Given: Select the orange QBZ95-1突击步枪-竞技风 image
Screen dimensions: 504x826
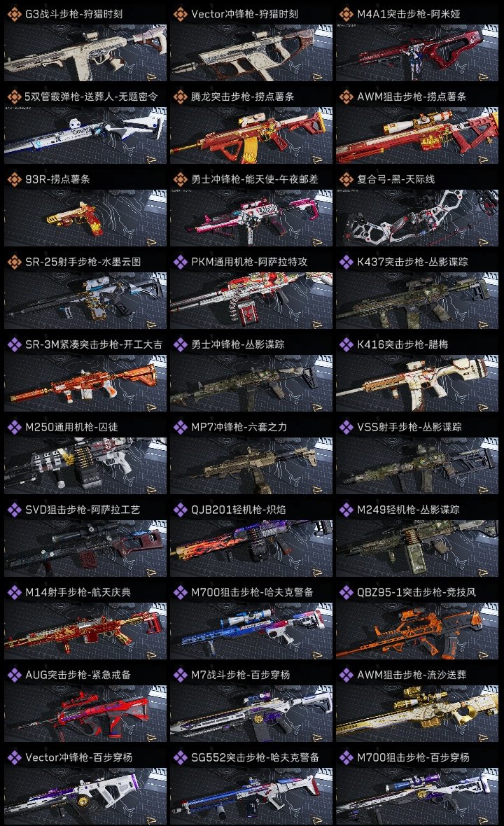Looking at the screenshot, I should (x=417, y=631).
